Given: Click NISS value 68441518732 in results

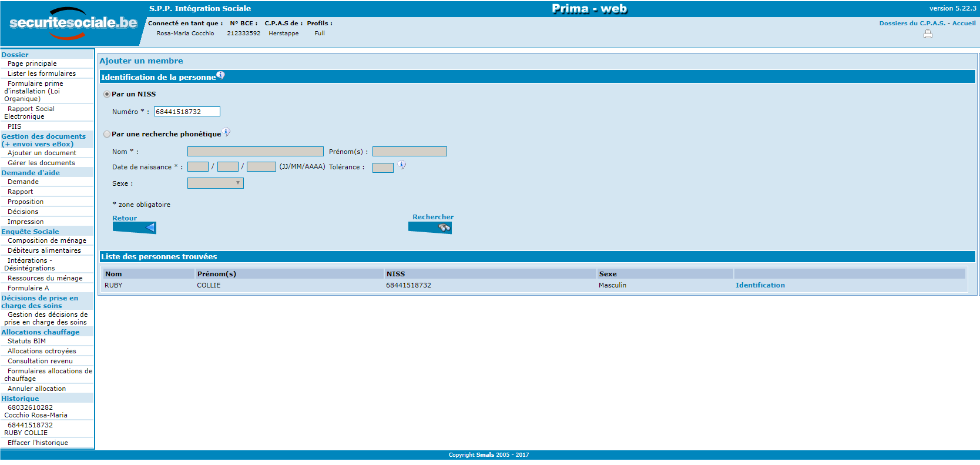Looking at the screenshot, I should click(408, 285).
